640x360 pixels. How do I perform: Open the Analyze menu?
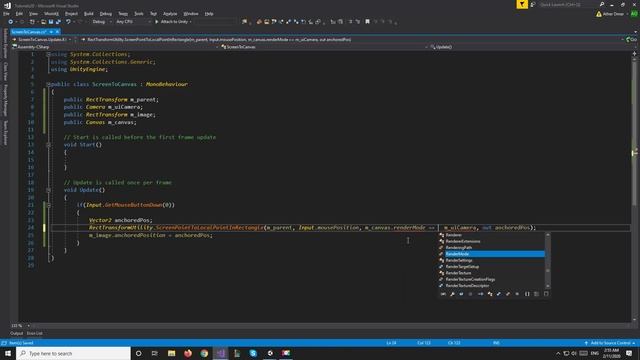pyautogui.click(x=170, y=14)
